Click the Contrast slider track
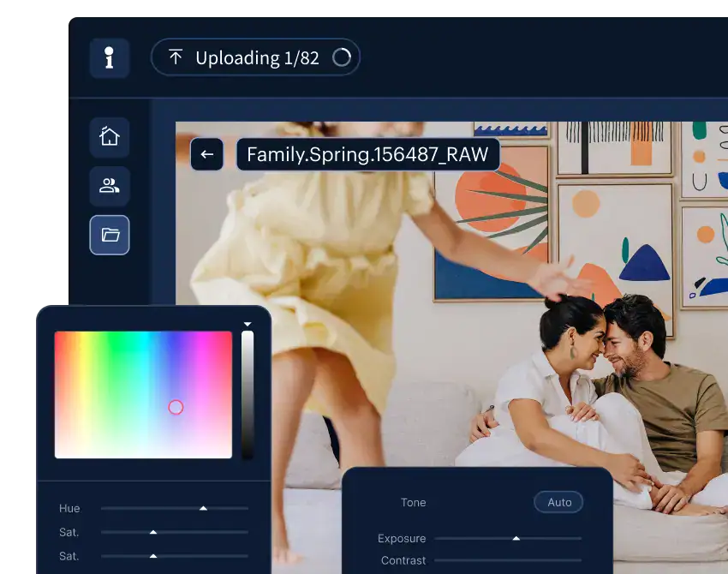 pos(508,560)
